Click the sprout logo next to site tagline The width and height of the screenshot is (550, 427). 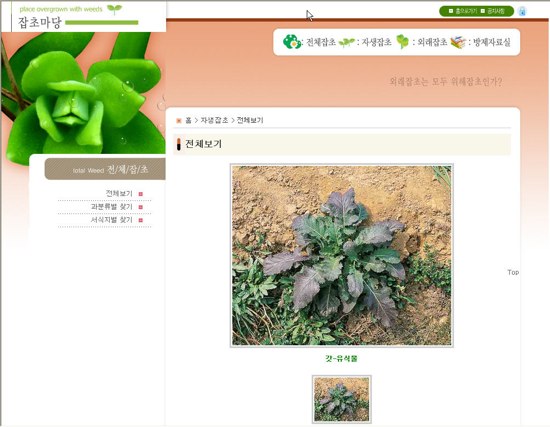pyautogui.click(x=114, y=9)
